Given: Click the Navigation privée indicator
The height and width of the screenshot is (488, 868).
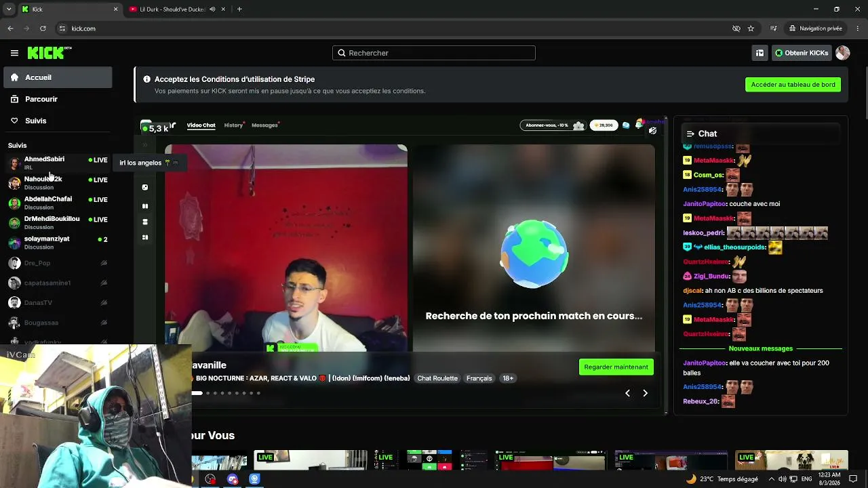Looking at the screenshot, I should coord(815,28).
